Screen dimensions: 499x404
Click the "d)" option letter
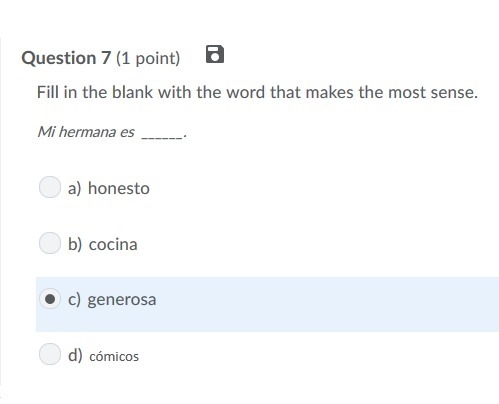[x=75, y=355]
